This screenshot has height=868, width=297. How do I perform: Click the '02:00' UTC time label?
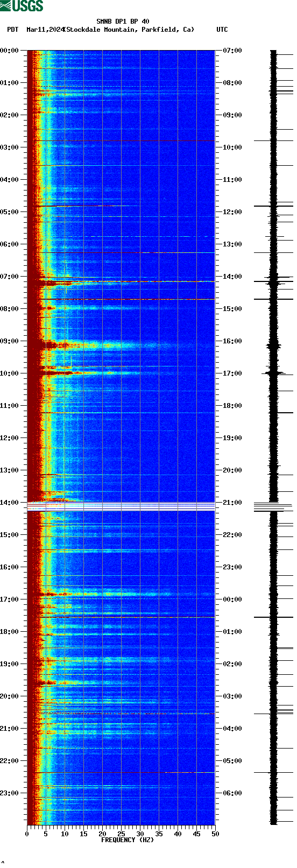coord(232,664)
